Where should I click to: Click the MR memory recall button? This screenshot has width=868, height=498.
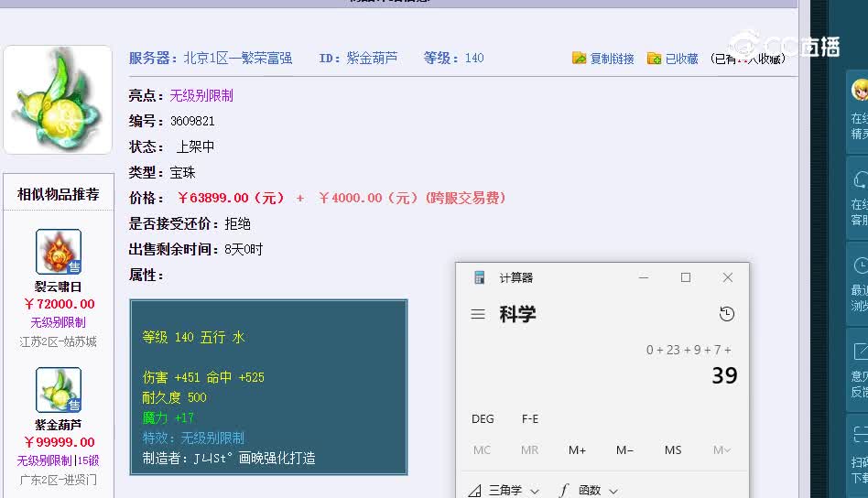click(529, 449)
